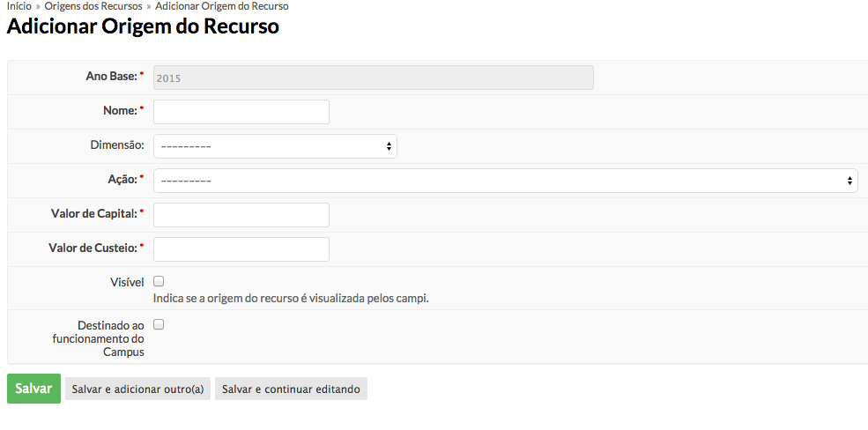Click Adicionar Origem do Recurso breadcrumb text
This screenshot has width=868, height=430.
[221, 6]
